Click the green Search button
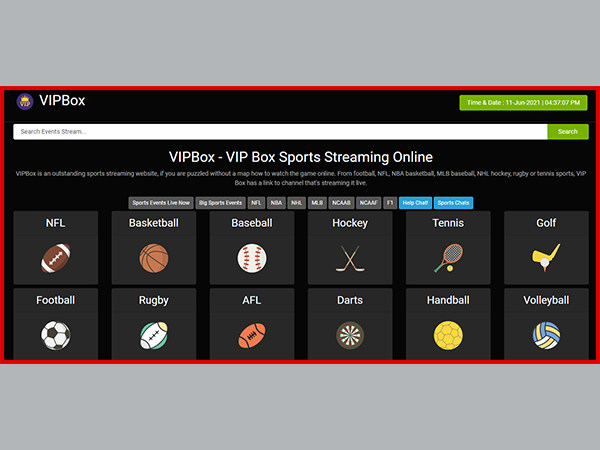Image resolution: width=600 pixels, height=450 pixels. point(568,132)
